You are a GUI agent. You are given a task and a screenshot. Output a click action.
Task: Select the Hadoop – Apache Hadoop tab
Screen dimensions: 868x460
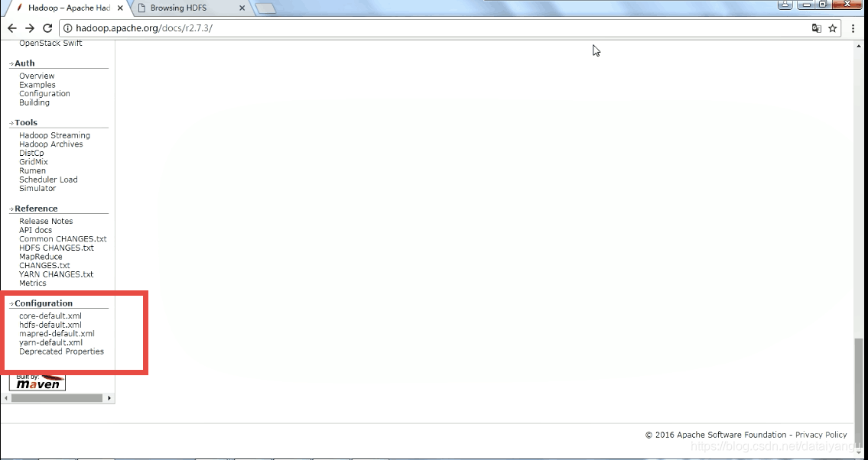[69, 8]
